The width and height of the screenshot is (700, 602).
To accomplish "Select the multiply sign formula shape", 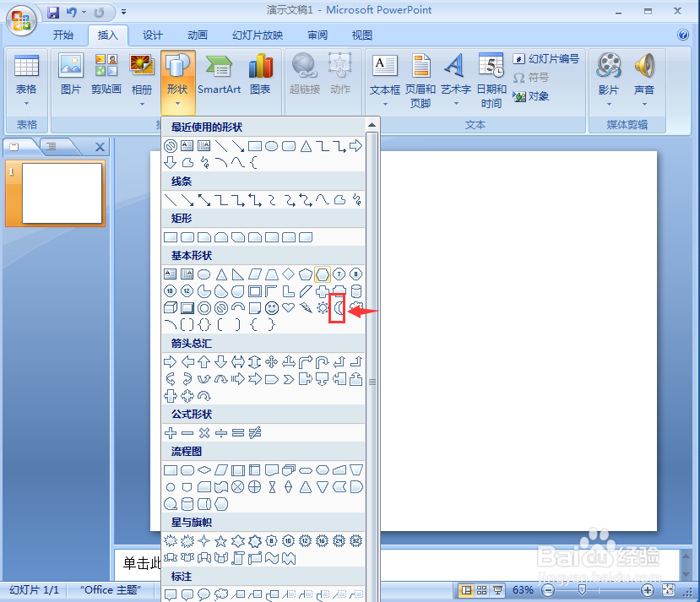I will 204,433.
